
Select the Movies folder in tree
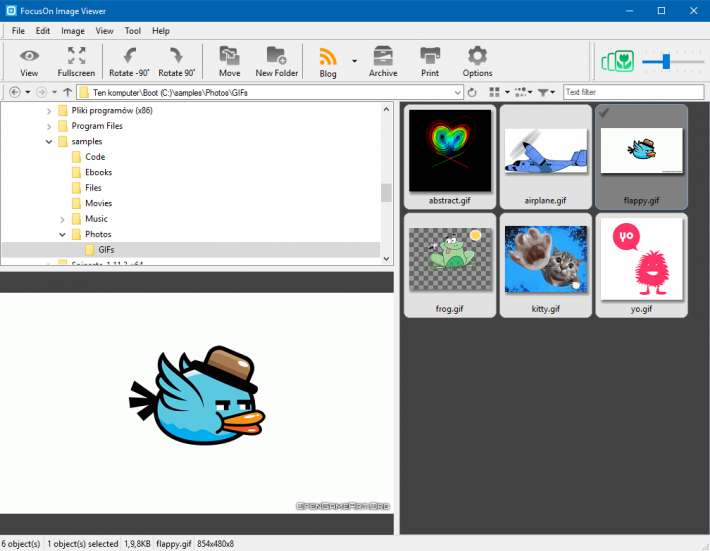coord(98,203)
